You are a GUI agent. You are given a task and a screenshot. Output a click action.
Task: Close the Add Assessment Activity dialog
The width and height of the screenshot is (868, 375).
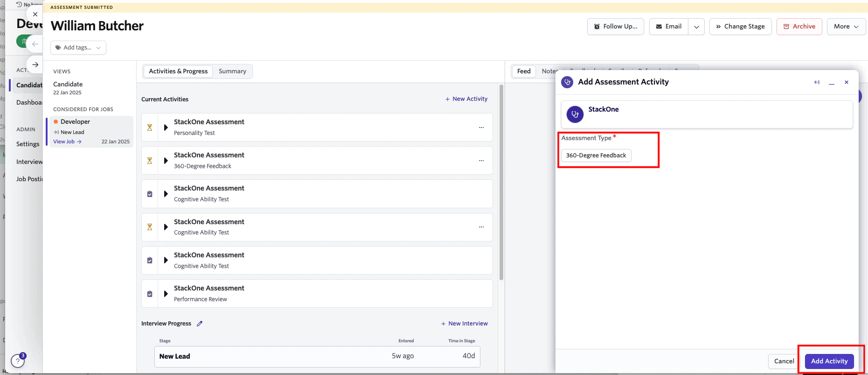tap(846, 82)
